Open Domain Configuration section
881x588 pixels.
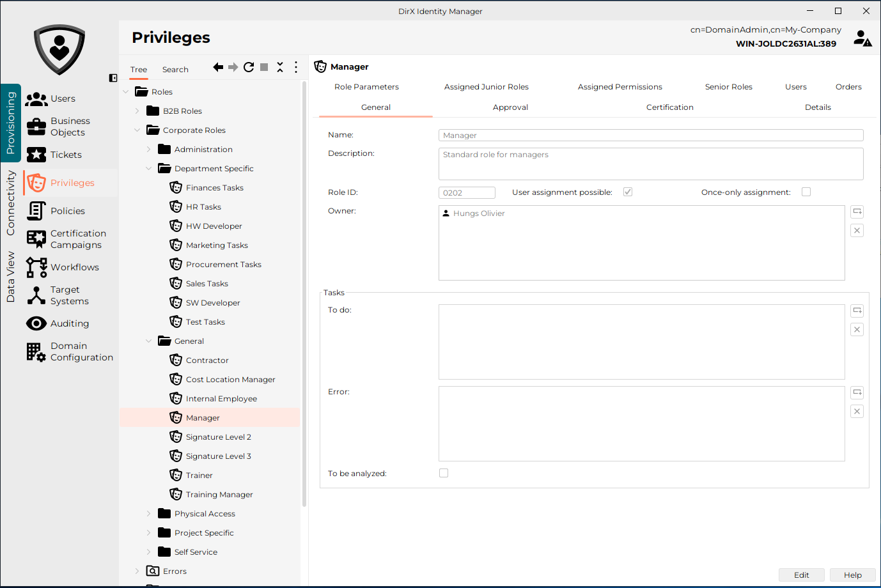pos(81,352)
